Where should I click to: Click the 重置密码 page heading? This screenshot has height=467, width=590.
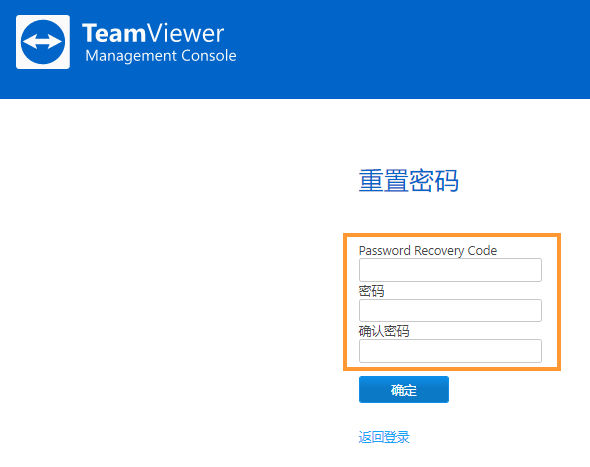tap(409, 180)
